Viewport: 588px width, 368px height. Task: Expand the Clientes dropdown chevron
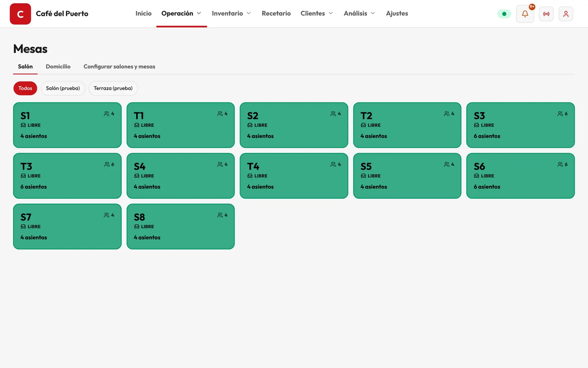click(x=331, y=13)
